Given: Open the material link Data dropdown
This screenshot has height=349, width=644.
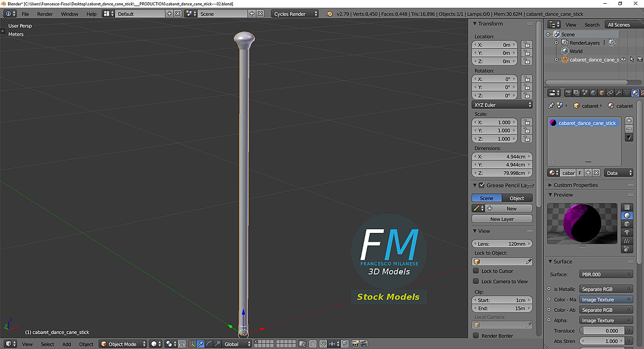Looking at the screenshot, I should point(618,173).
